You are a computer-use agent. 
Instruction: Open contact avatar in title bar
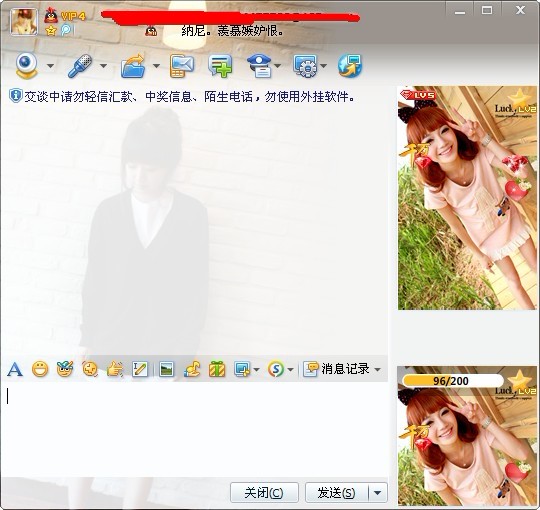click(x=24, y=22)
